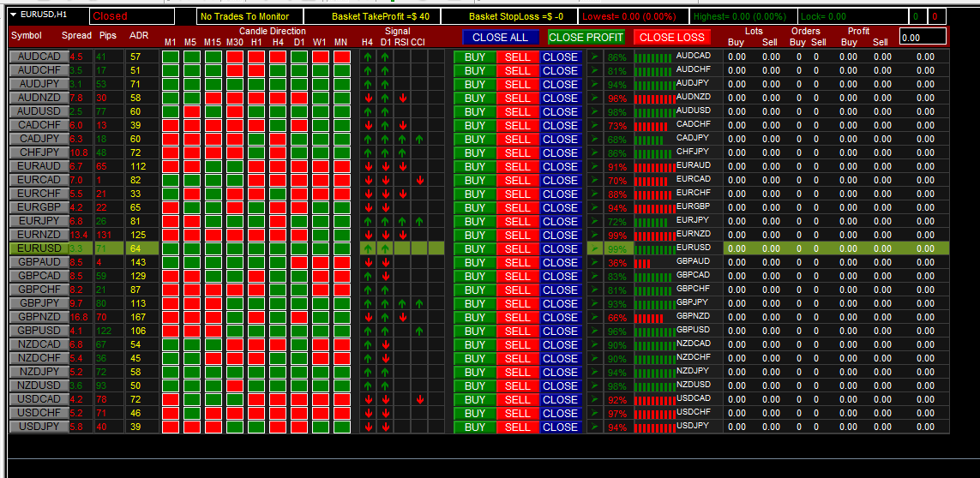The width and height of the screenshot is (980, 478).
Task: Click the Basket StopLoss =$ -0 box
Action: pos(508,16)
